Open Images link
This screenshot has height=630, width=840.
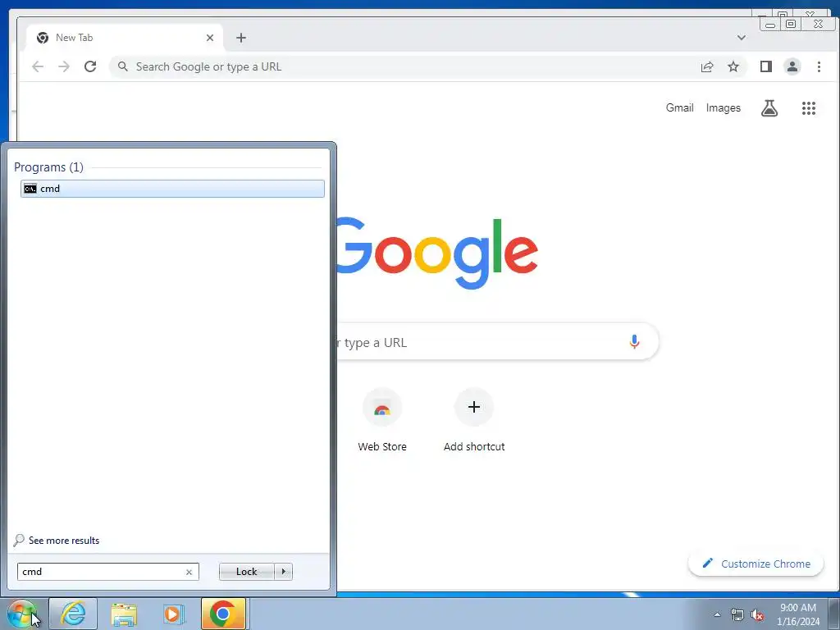pos(724,107)
